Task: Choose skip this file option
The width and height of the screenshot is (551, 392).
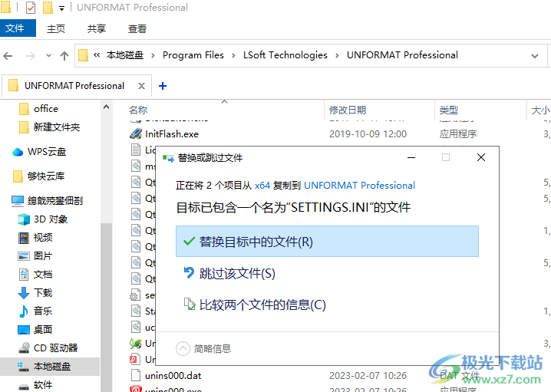Action: pos(229,273)
